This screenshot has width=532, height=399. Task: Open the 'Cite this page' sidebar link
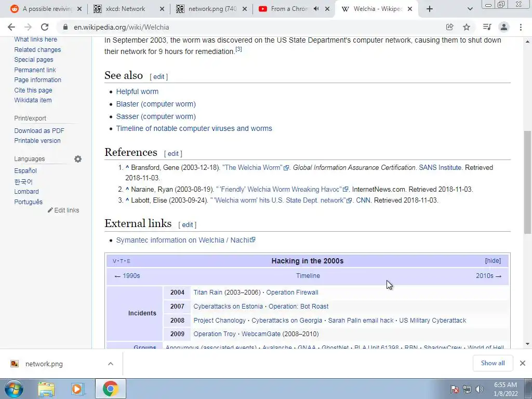pyautogui.click(x=33, y=90)
